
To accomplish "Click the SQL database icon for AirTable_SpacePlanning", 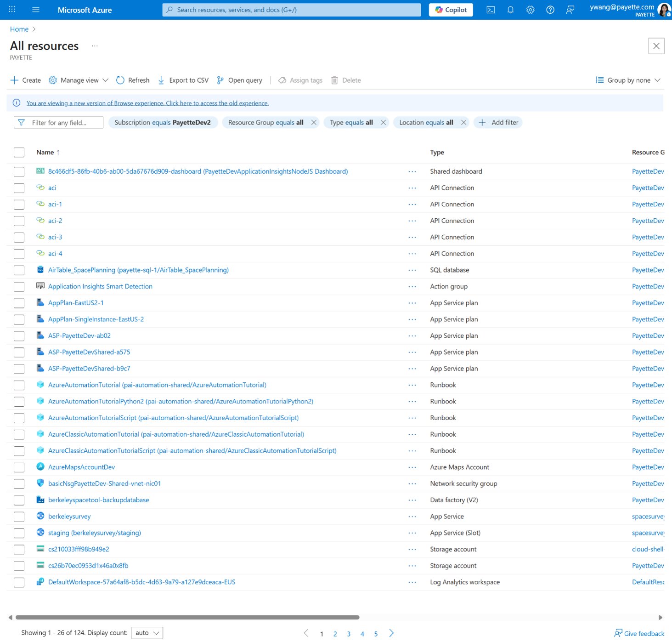I will click(x=40, y=270).
